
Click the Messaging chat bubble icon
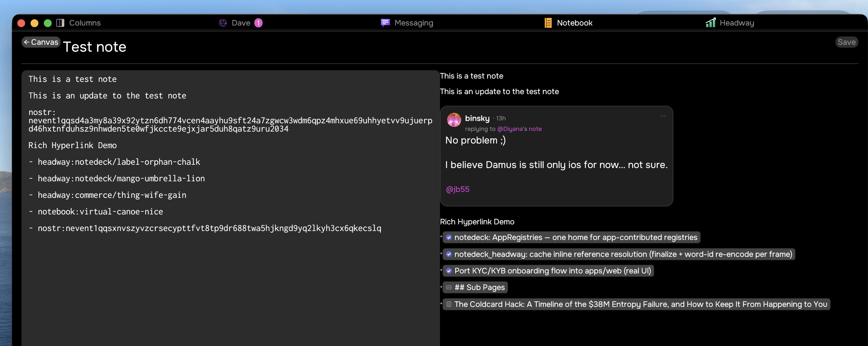coord(385,23)
